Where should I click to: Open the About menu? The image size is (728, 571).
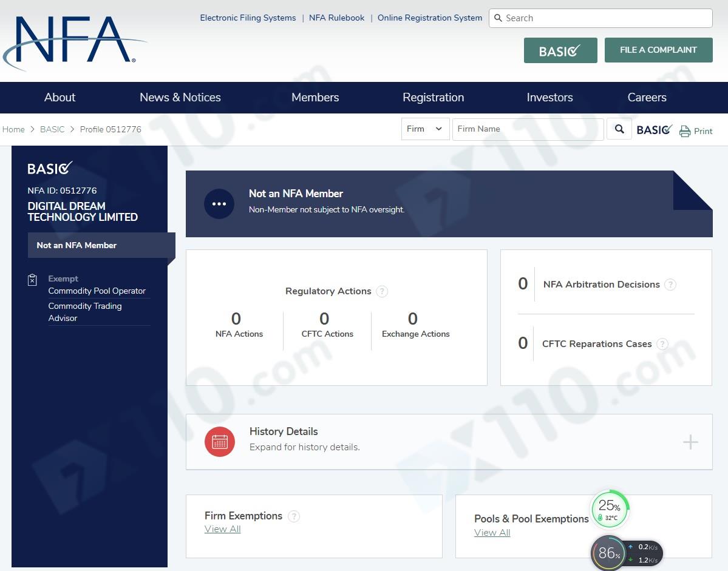point(60,98)
